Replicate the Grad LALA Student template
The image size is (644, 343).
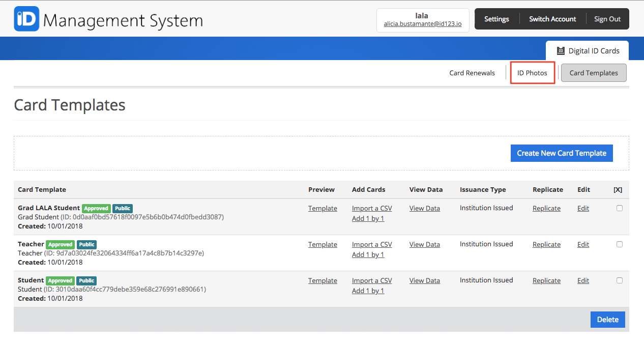tap(546, 208)
